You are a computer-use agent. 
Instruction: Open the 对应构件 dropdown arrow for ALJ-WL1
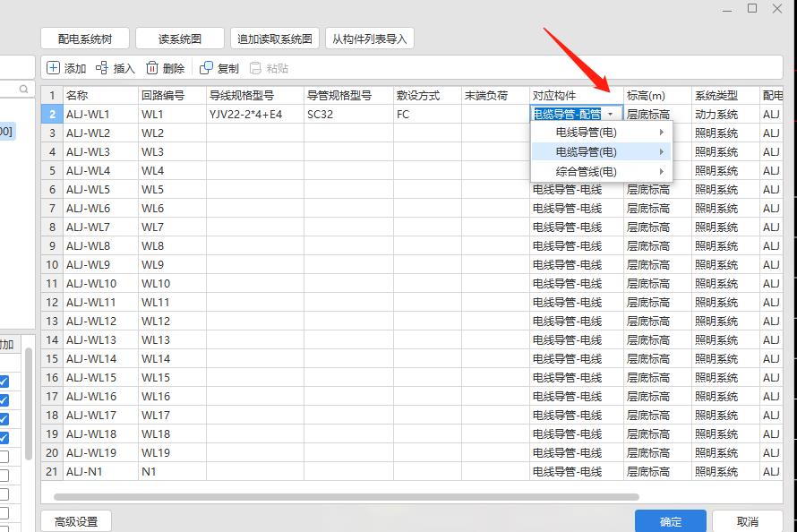(611, 115)
